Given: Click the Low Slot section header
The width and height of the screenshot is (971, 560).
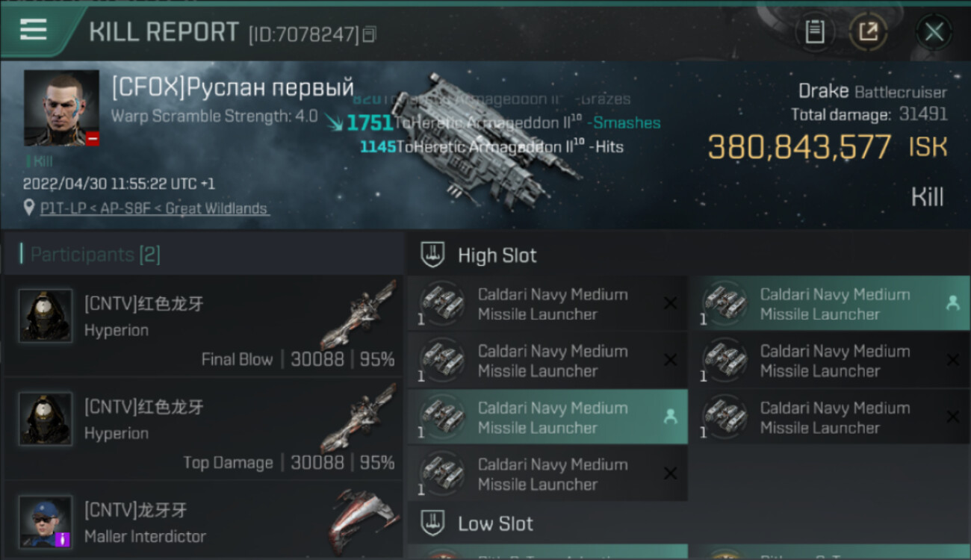Looking at the screenshot, I should click(495, 523).
